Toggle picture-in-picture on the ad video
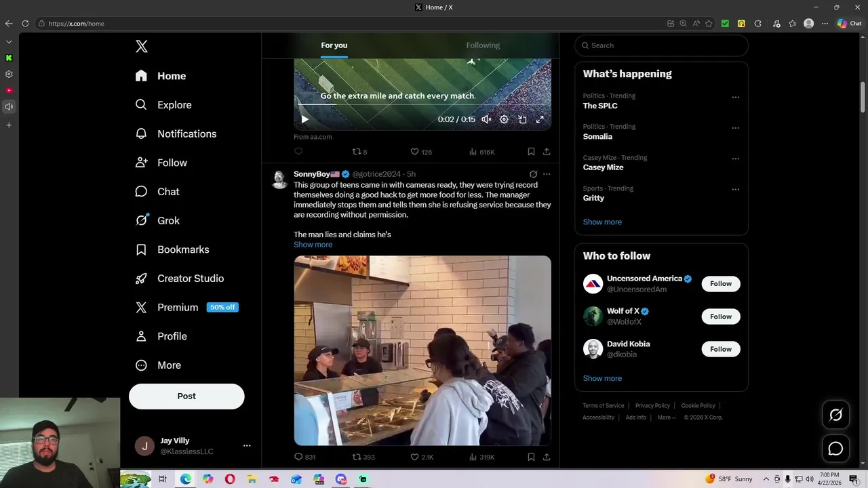The image size is (868, 488). click(522, 119)
